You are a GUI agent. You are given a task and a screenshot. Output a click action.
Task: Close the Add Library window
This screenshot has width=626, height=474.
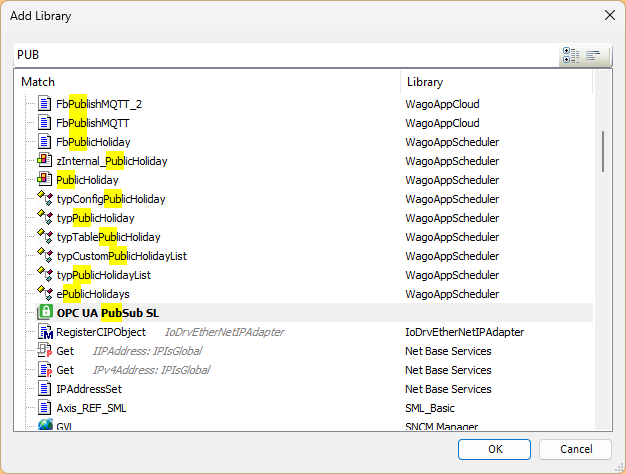[610, 16]
